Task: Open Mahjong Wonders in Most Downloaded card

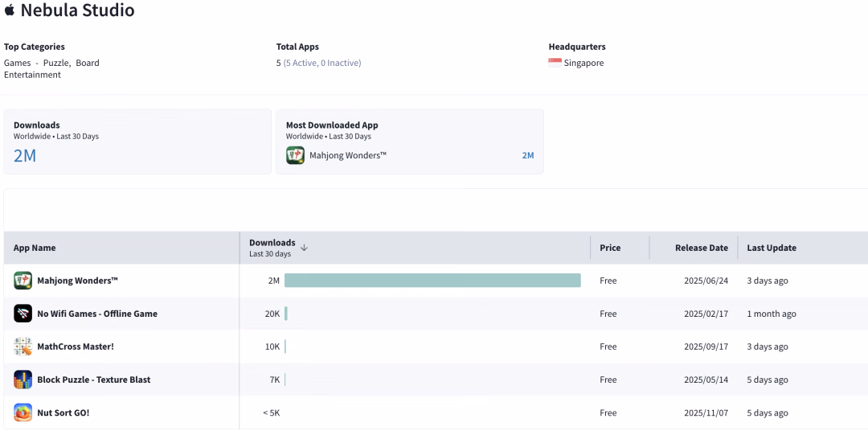Action: pyautogui.click(x=348, y=155)
